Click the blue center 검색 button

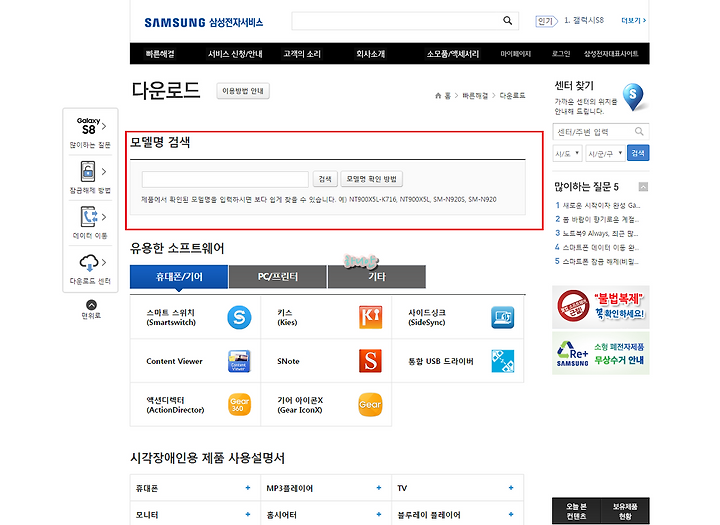[638, 153]
